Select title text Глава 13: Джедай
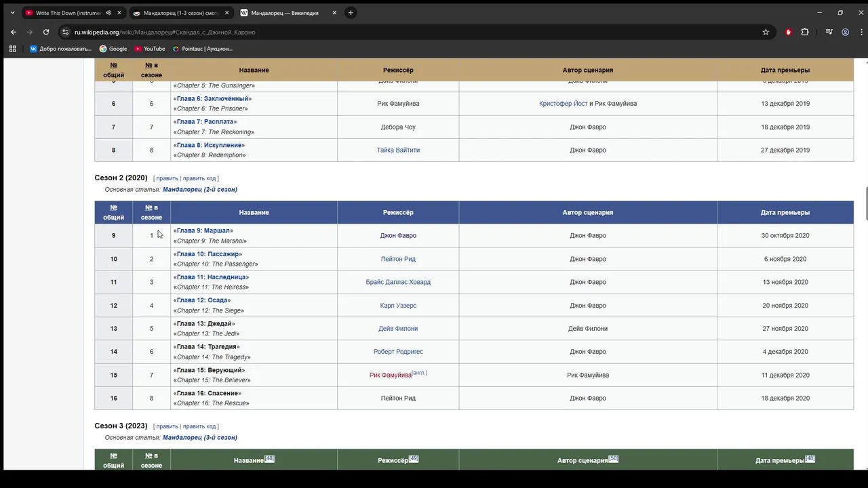Viewport: 868px width, 488px height. 205,324
